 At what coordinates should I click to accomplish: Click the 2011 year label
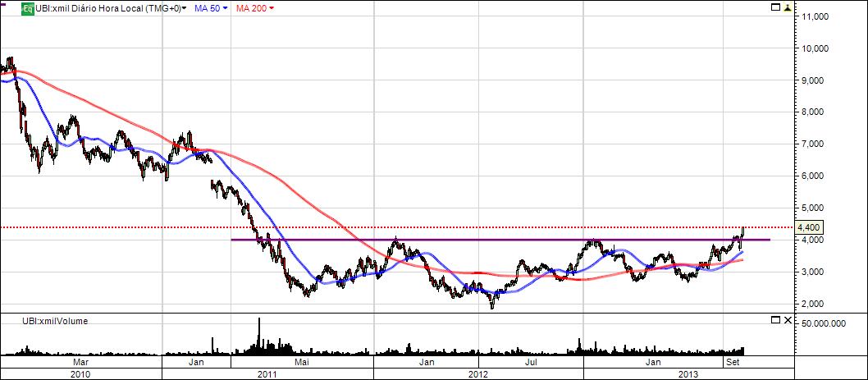click(267, 374)
